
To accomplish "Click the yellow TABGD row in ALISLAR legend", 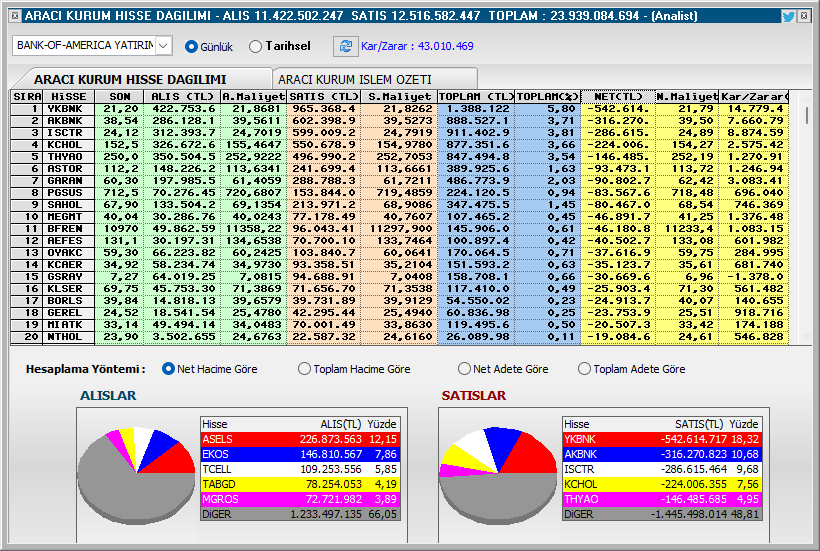I will (x=300, y=484).
